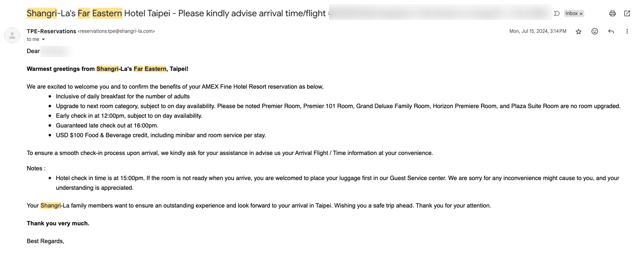Toggle the importance marker beside subject
The width and height of the screenshot is (644, 258).
coord(557,14)
